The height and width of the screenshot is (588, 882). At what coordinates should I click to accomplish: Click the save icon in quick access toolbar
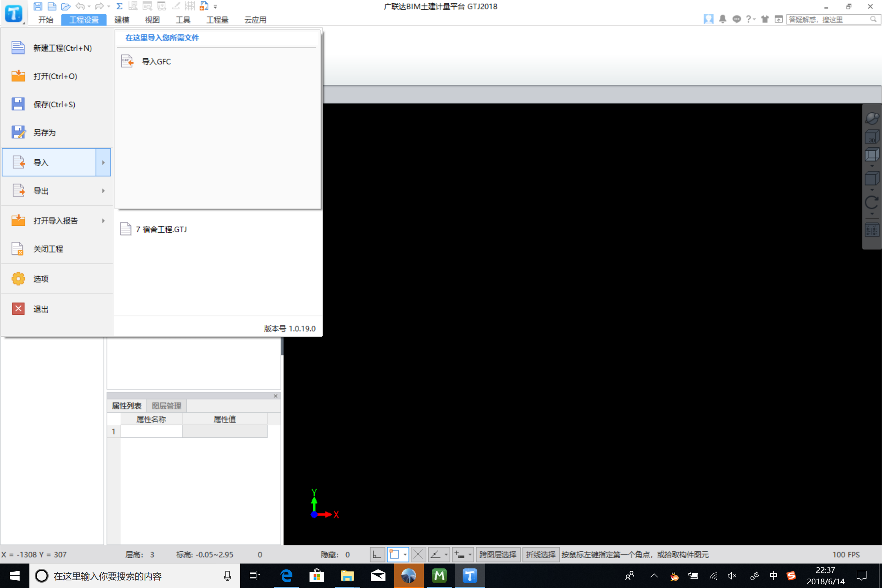coord(38,6)
